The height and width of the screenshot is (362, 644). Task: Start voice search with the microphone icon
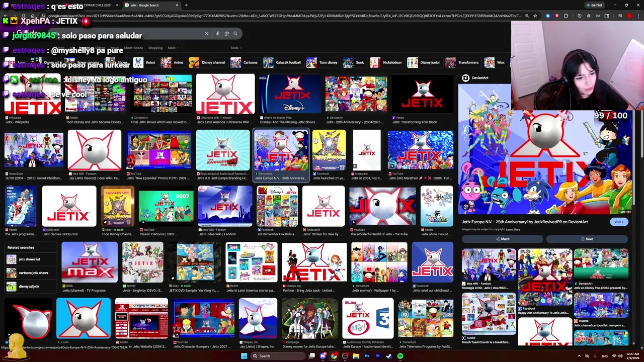[x=217, y=34]
